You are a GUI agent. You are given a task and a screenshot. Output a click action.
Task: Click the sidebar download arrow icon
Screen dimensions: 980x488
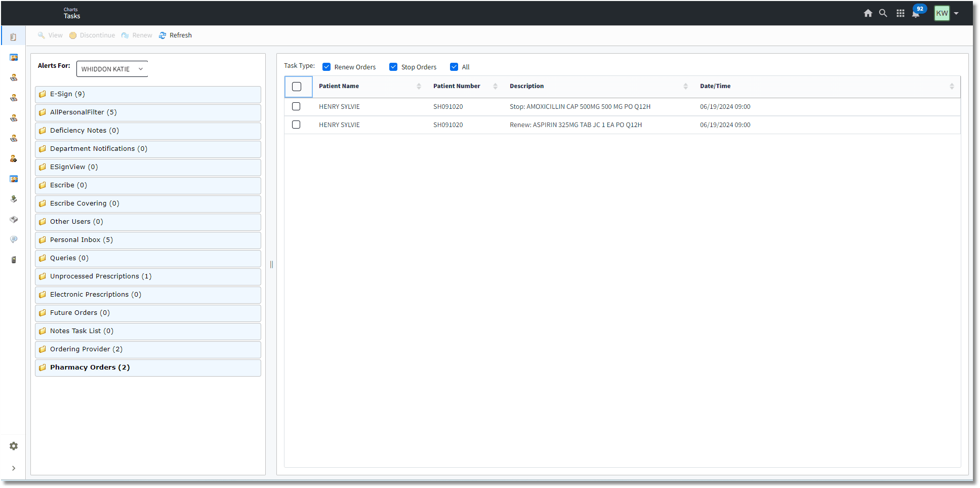(14, 199)
